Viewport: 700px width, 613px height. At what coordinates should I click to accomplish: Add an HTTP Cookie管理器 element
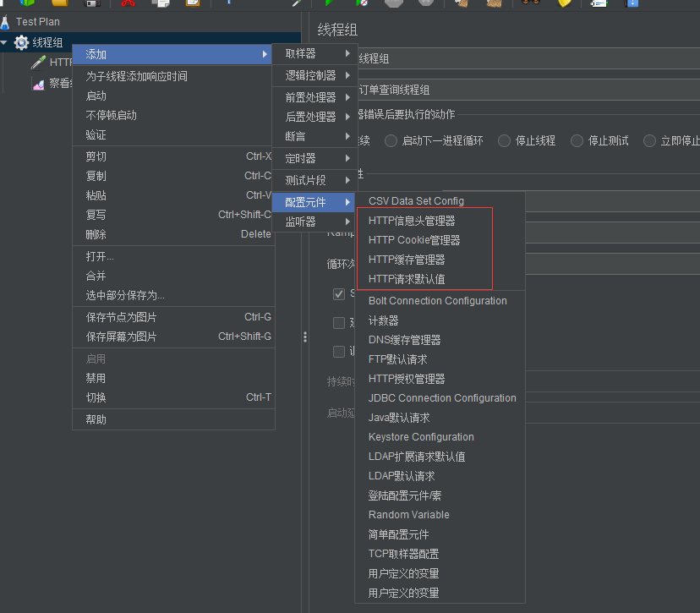[440, 240]
